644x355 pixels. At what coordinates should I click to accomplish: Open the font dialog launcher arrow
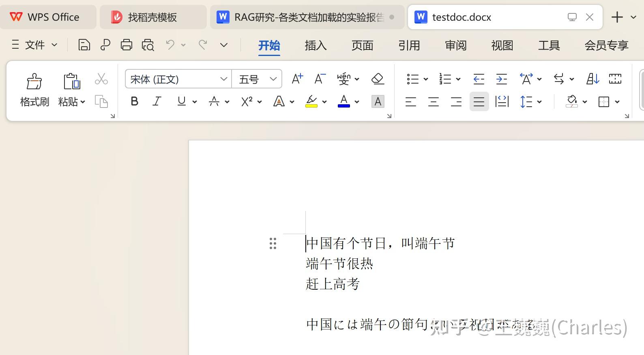(x=389, y=116)
